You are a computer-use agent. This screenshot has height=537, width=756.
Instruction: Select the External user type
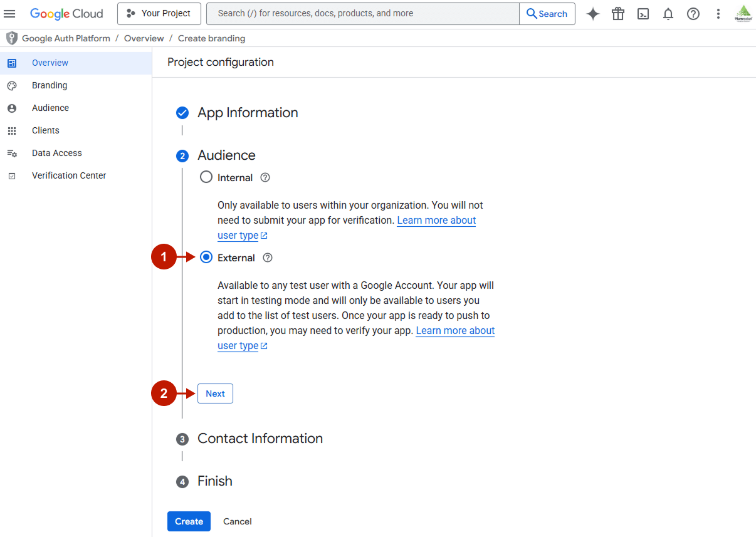coord(206,257)
